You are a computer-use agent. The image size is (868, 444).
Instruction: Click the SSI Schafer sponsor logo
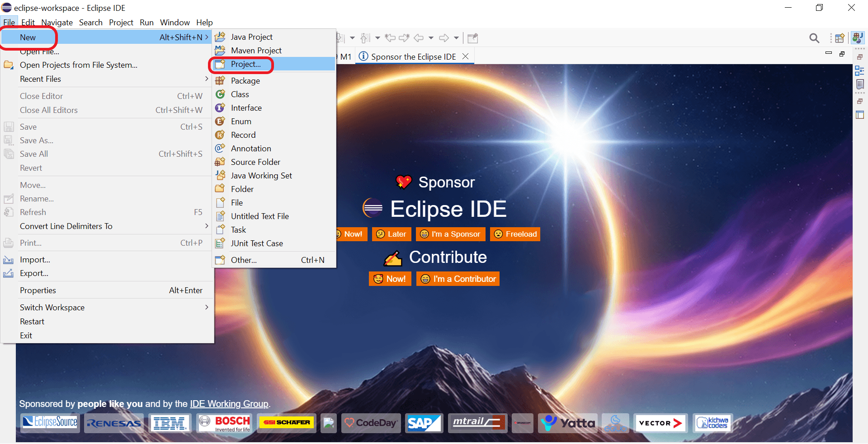pyautogui.click(x=287, y=423)
